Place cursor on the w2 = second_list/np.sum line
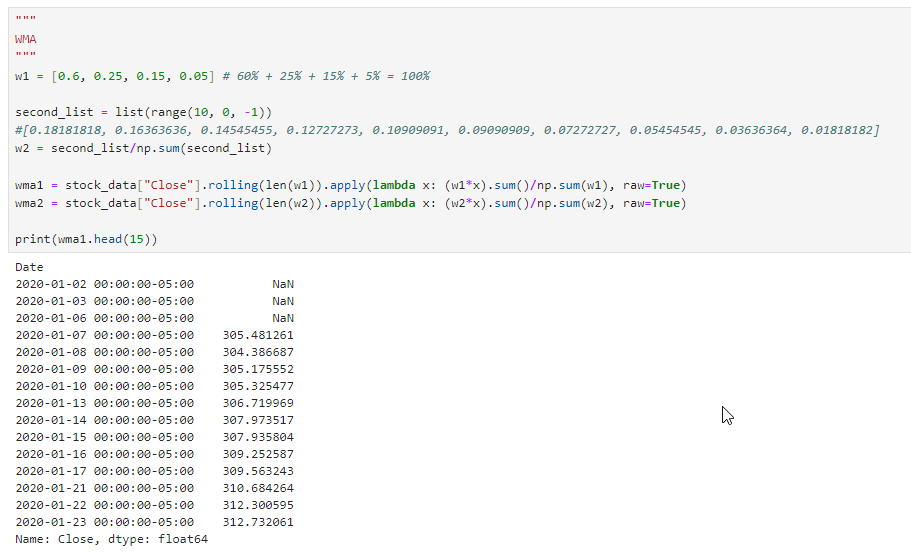 pyautogui.click(x=143, y=148)
